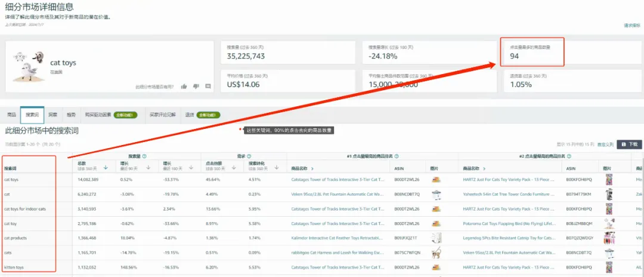Click cat tree thumbnail in cat row
The image size is (644, 277).
(x=608, y=195)
